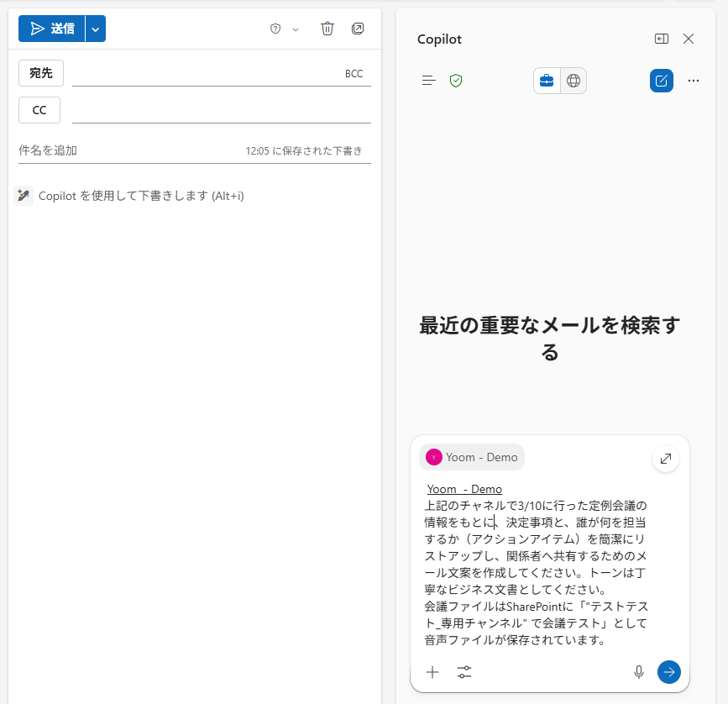Switch Copilot to Web mode globe
The width and height of the screenshot is (728, 704).
pos(573,81)
